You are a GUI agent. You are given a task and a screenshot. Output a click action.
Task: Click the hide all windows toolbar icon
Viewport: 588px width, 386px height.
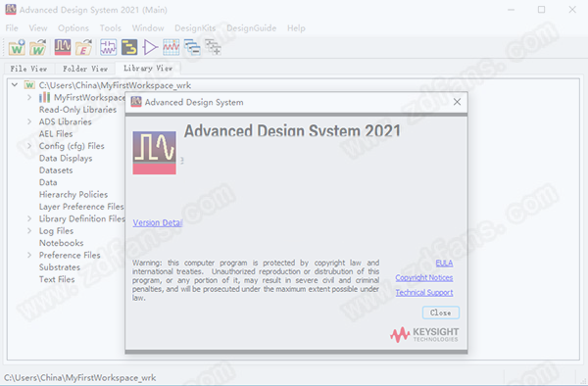tap(192, 47)
